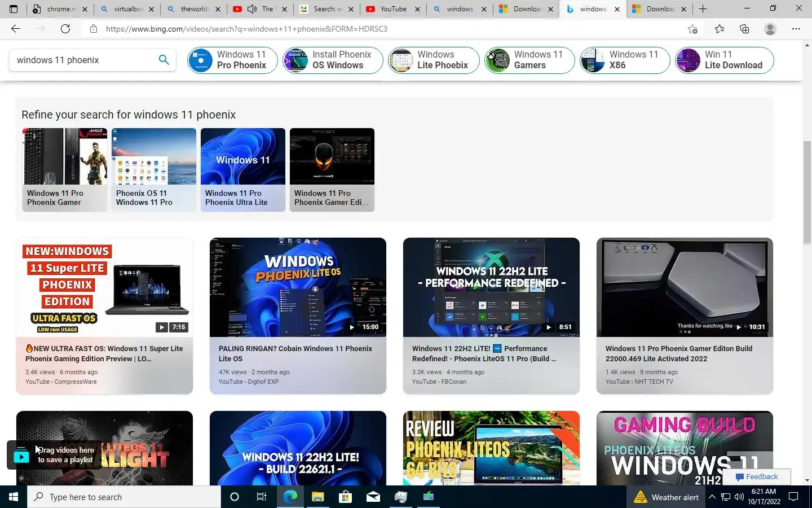Select Windows 11 Pro Phoenix chip
Viewport: 812px width, 508px height.
click(232, 60)
